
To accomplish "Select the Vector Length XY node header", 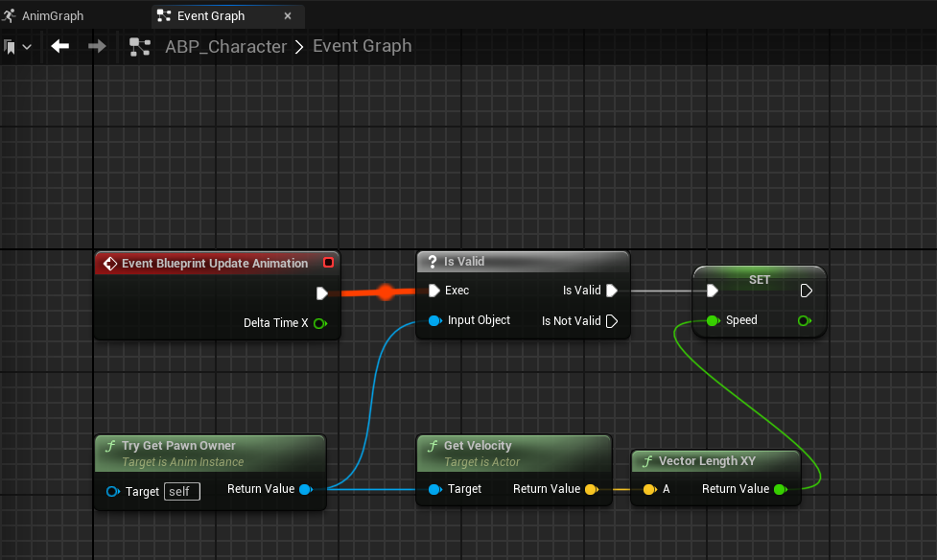I will pyautogui.click(x=715, y=461).
